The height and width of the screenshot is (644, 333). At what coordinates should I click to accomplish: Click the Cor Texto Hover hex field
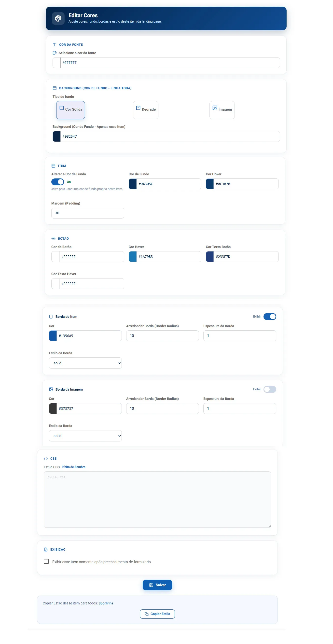point(92,284)
